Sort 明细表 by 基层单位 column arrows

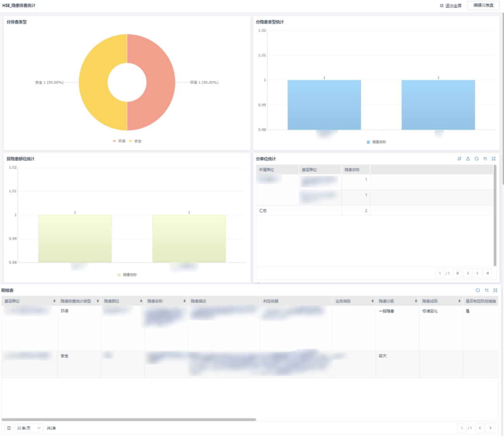click(54, 301)
